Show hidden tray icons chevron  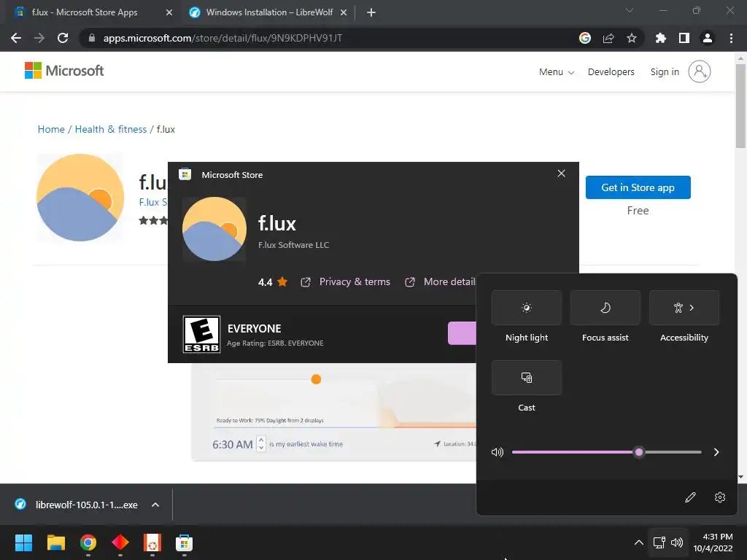(x=639, y=542)
